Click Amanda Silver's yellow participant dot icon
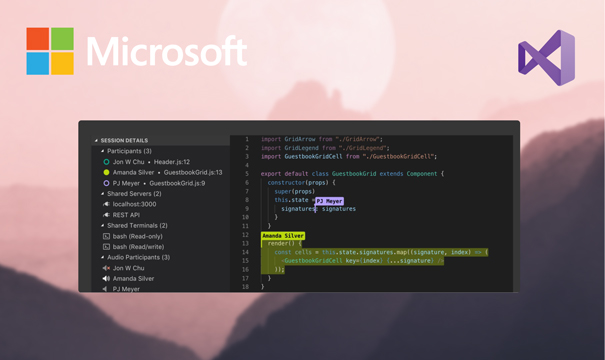Viewport: 605px width, 360px height. [106, 172]
